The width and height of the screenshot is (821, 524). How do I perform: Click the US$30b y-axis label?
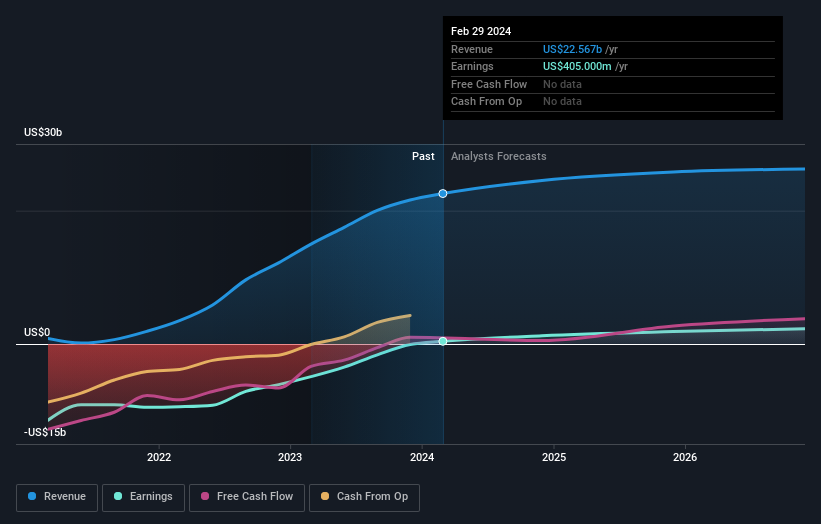(43, 132)
